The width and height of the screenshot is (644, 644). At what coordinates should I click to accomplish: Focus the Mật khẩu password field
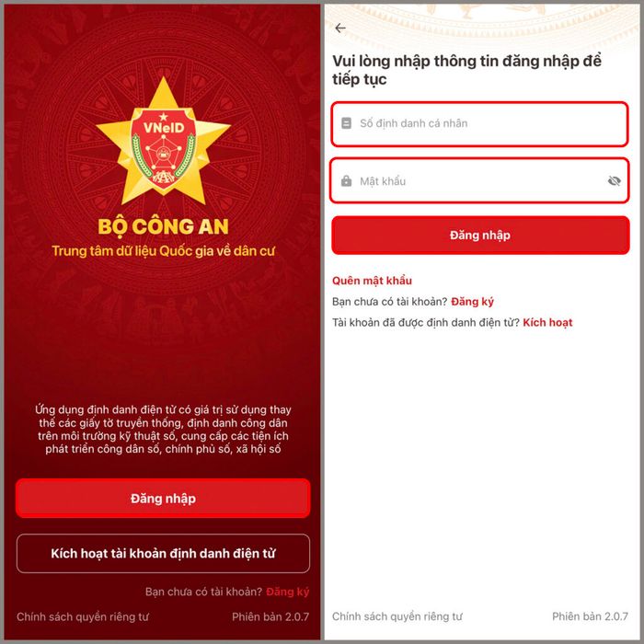tap(479, 180)
